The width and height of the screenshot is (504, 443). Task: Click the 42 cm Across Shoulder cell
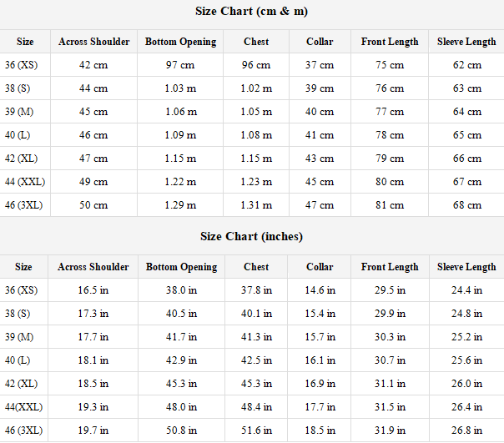pyautogui.click(x=93, y=65)
